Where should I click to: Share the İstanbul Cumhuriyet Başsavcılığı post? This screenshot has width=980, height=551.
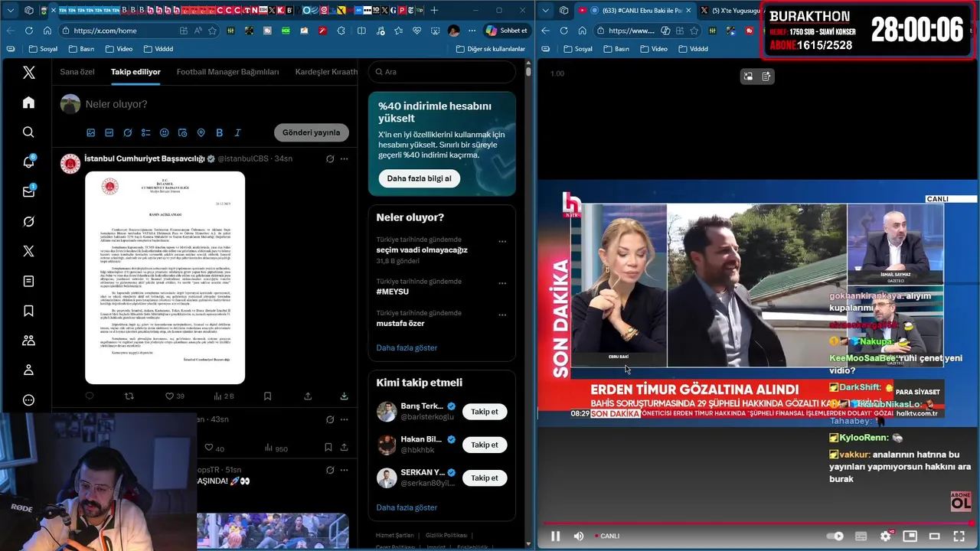pyautogui.click(x=308, y=396)
